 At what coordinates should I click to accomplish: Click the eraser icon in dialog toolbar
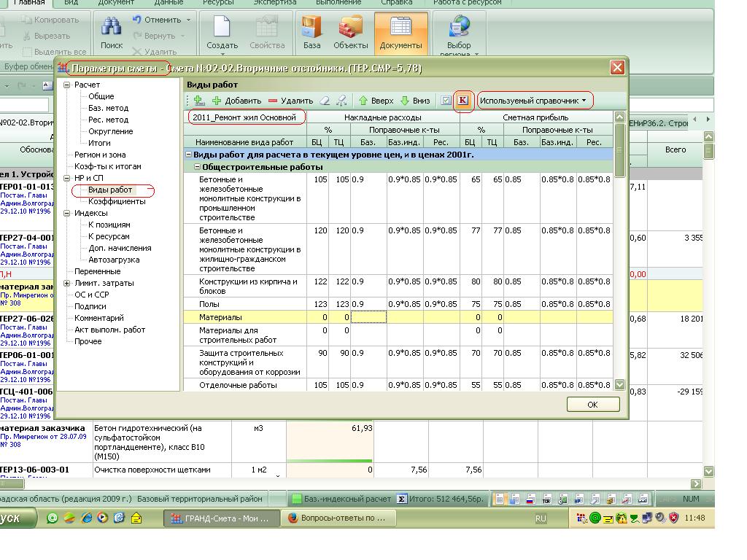(325, 101)
